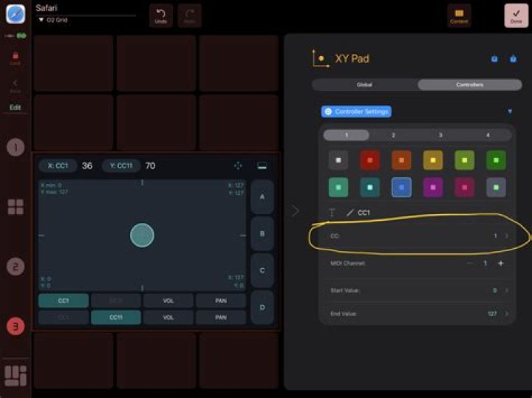Click the XY Pad axis icon in inspector
The height and width of the screenshot is (398, 532).
(320, 58)
